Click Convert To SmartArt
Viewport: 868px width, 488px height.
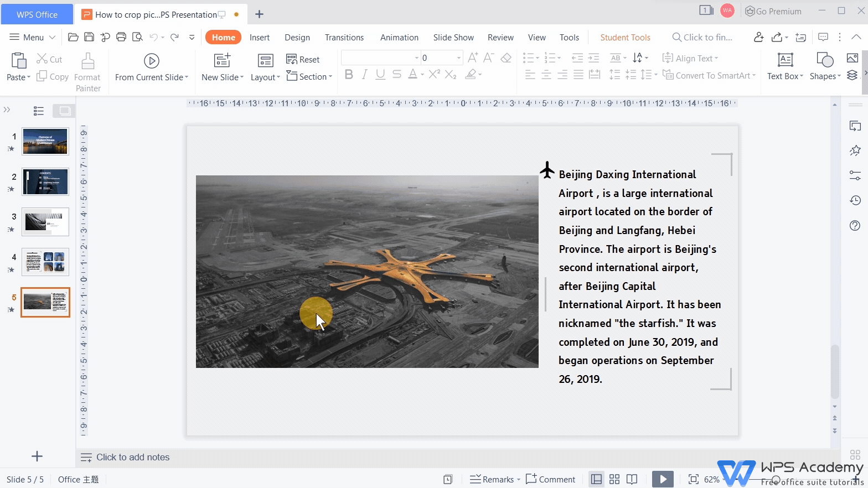[709, 75]
